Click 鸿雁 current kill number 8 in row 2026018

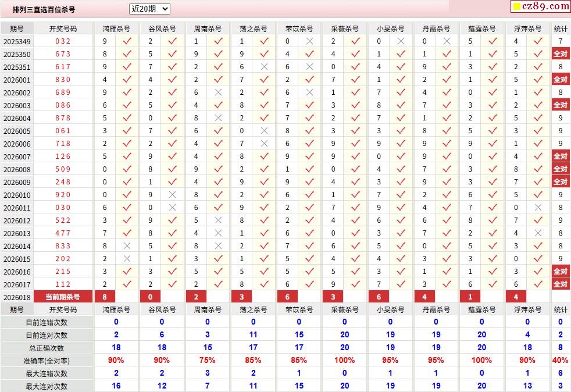(105, 297)
